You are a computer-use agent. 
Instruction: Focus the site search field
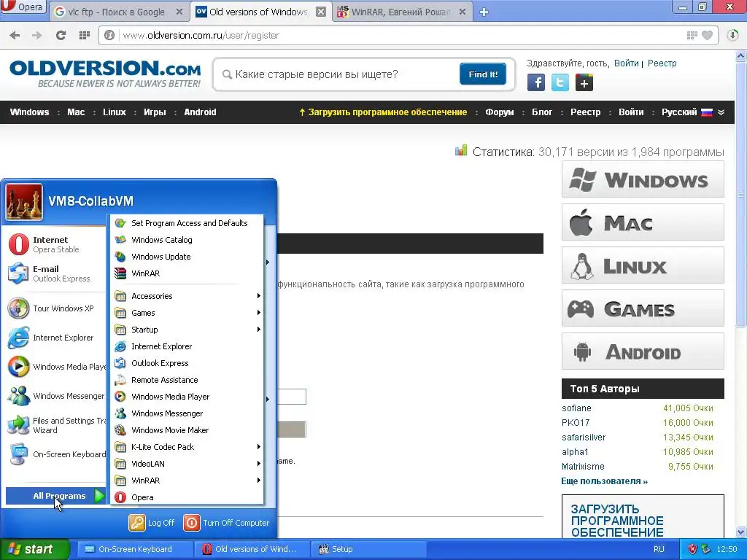pyautogui.click(x=340, y=74)
